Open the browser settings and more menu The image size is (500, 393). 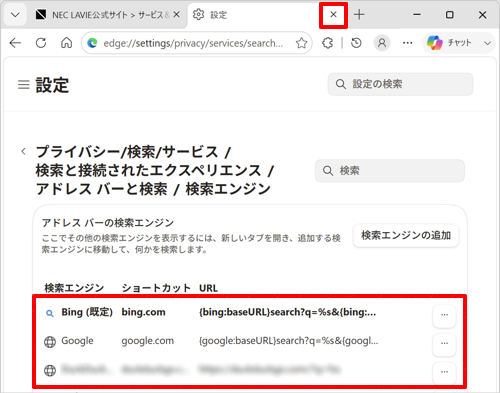point(407,43)
